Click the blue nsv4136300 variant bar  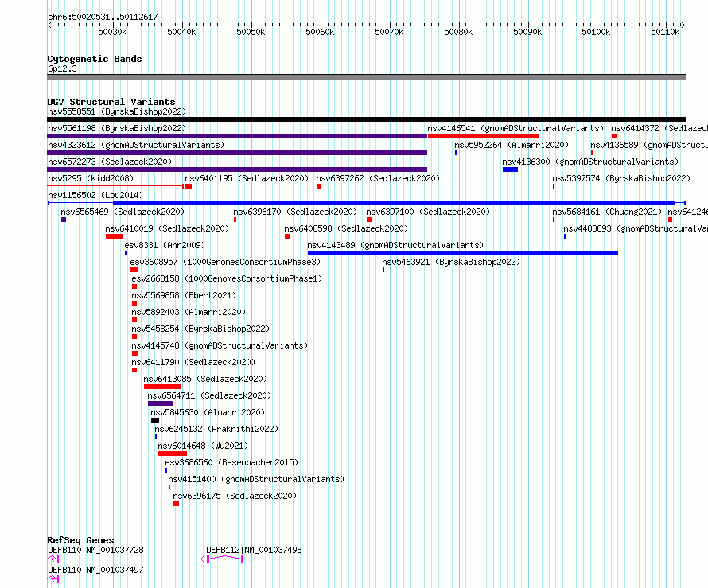(x=510, y=169)
